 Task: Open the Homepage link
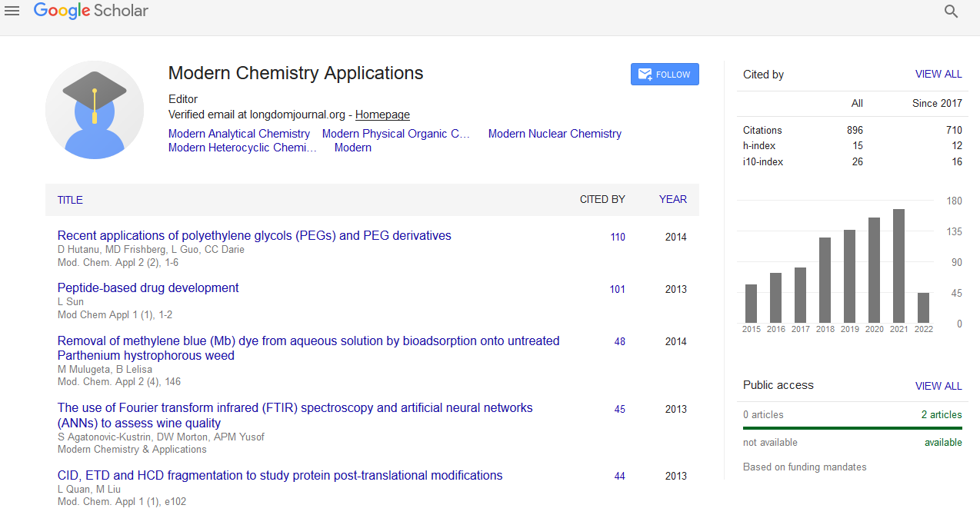click(382, 115)
